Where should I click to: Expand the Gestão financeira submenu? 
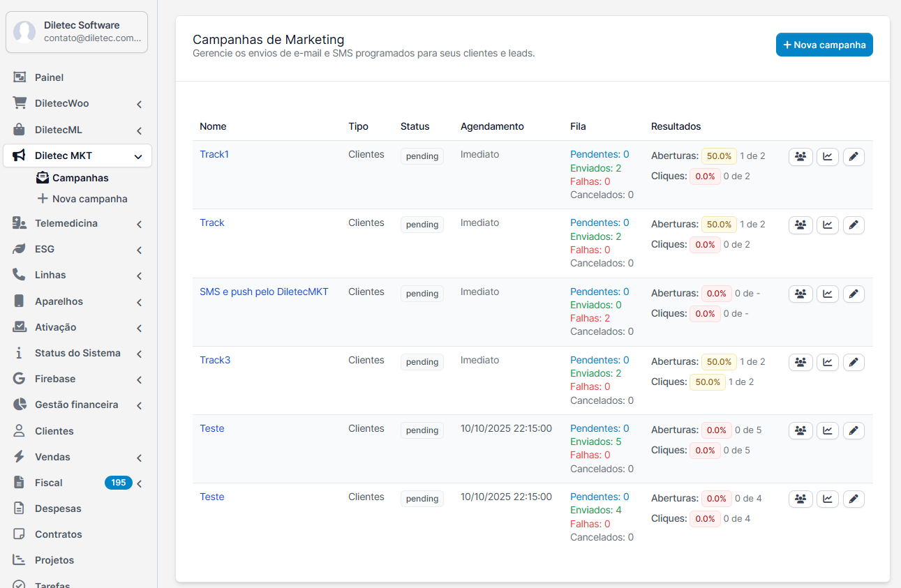pos(139,405)
